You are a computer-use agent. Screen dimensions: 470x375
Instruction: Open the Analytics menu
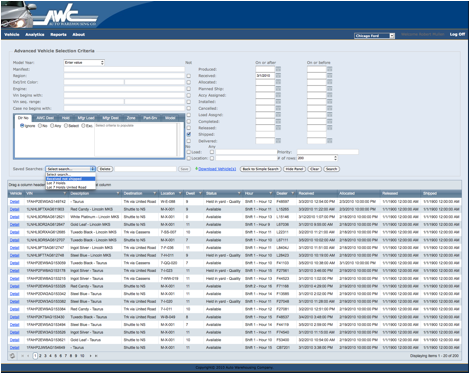pyautogui.click(x=35, y=34)
